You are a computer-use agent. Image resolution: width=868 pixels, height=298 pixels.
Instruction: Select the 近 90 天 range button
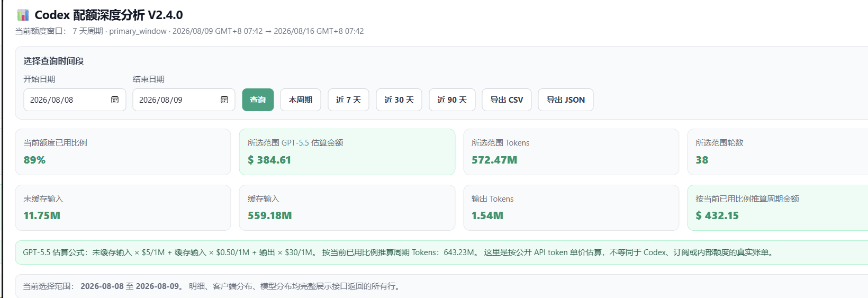pos(452,100)
